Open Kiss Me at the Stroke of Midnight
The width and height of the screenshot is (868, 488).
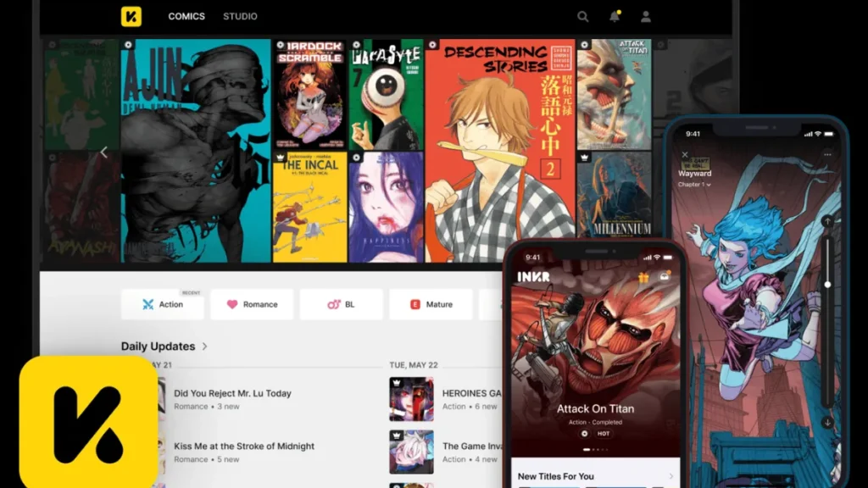pos(244,446)
